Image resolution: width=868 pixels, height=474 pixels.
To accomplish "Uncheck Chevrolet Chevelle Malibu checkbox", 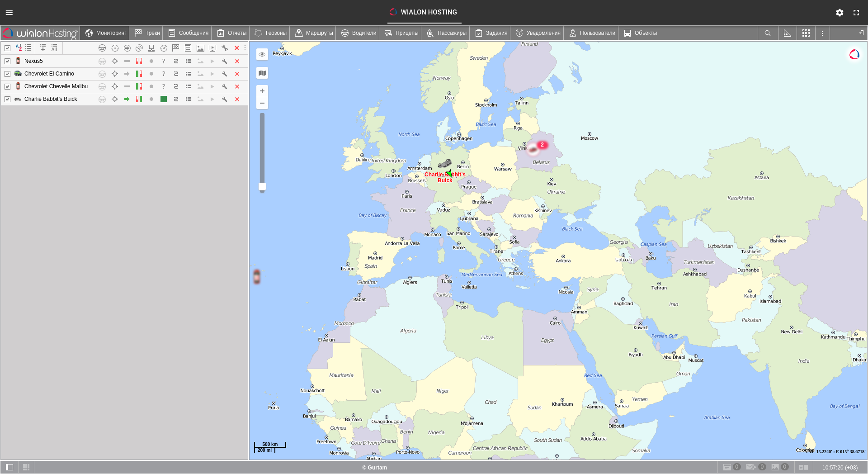I will click(8, 86).
